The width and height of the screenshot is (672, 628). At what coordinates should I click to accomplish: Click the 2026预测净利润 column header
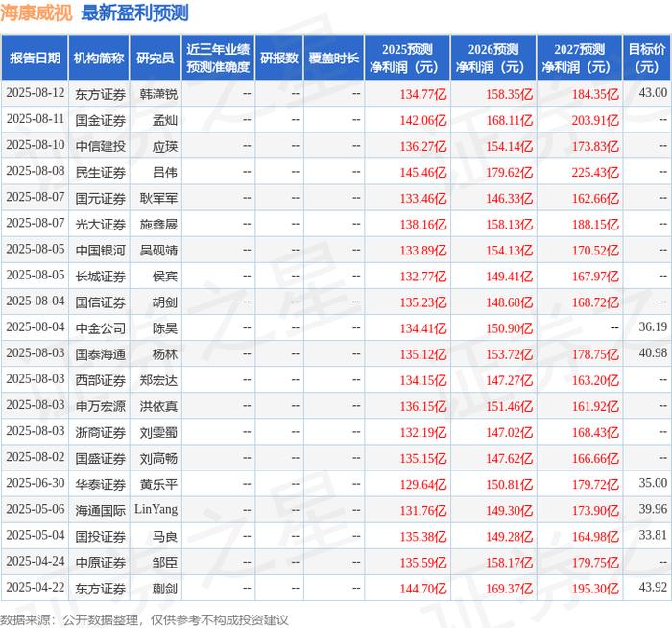[x=493, y=58]
